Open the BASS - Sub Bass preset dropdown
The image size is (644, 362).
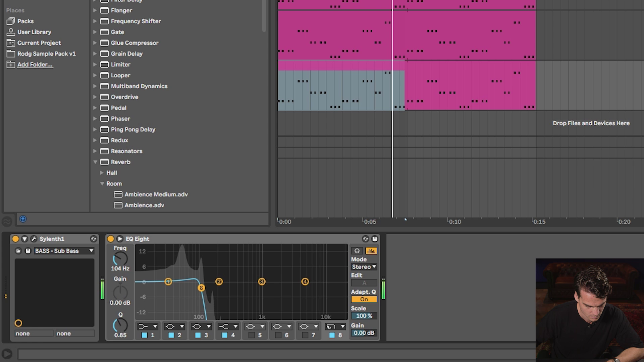[91, 251]
